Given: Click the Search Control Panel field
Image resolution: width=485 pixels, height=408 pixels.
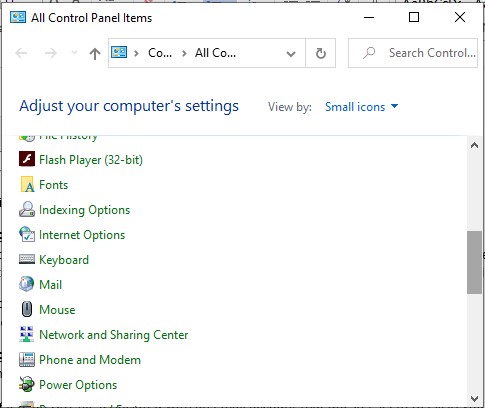Looking at the screenshot, I should [x=413, y=53].
